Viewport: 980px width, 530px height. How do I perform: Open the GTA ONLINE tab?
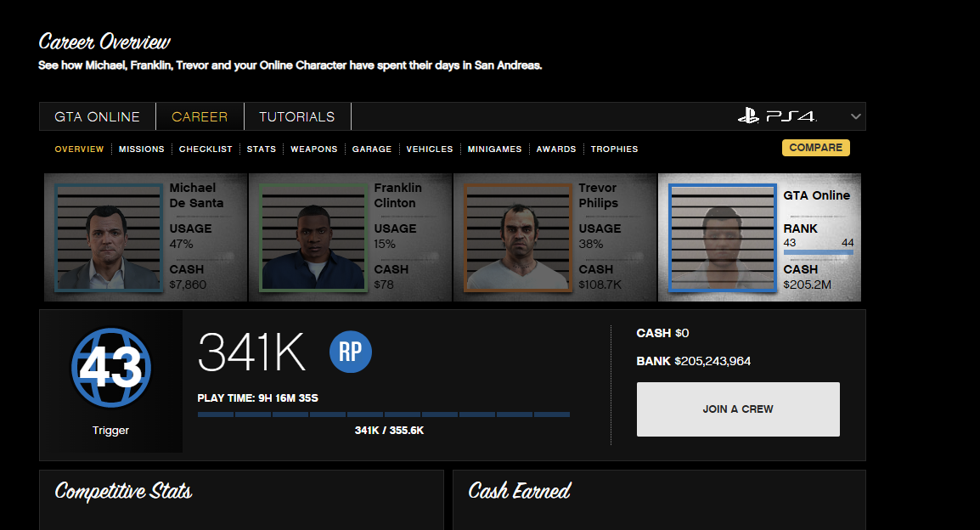click(x=97, y=117)
